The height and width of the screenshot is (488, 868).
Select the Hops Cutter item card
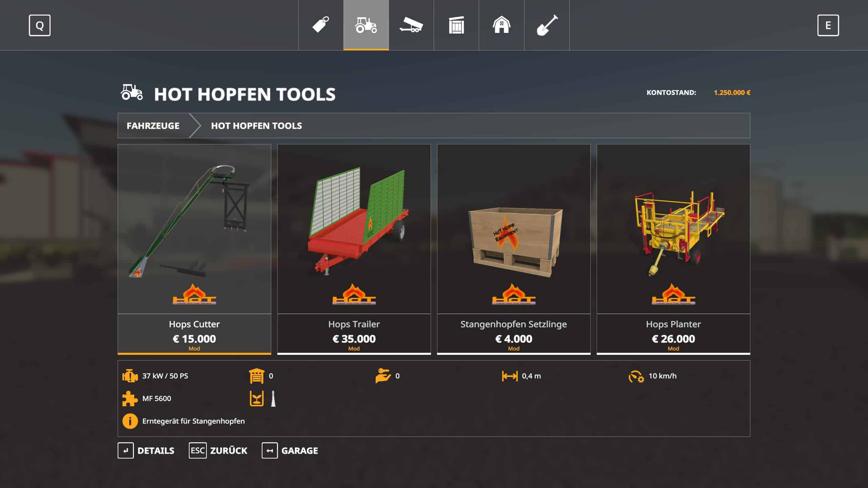(194, 249)
